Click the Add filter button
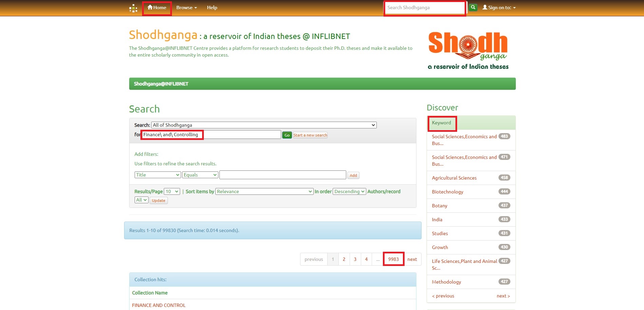The height and width of the screenshot is (310, 644). pyautogui.click(x=353, y=175)
